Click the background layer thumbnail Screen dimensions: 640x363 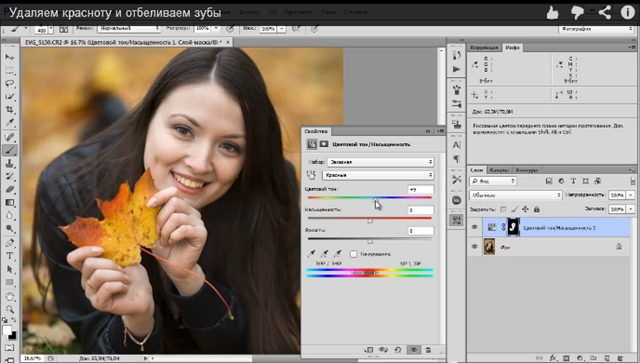(x=489, y=247)
